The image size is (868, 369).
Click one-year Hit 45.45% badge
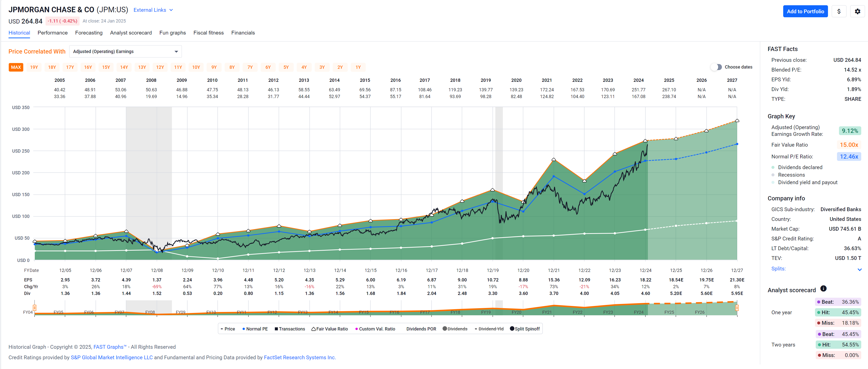(838, 312)
